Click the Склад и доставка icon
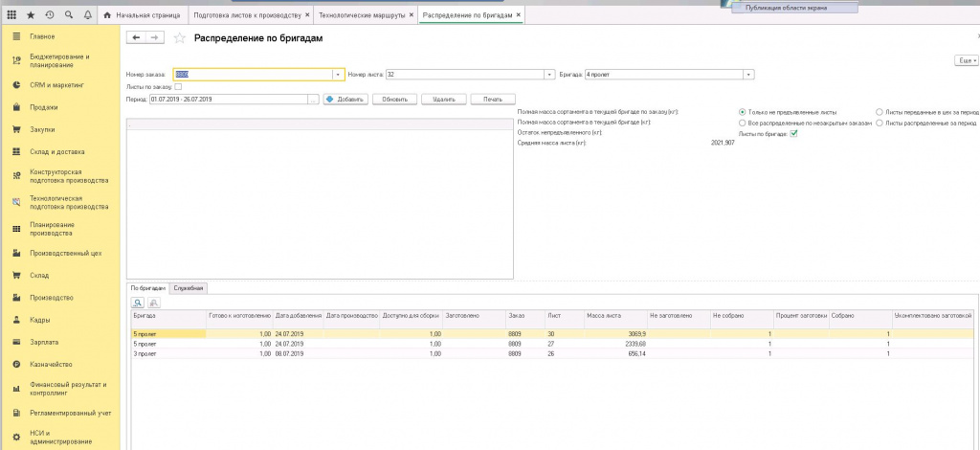 17,152
